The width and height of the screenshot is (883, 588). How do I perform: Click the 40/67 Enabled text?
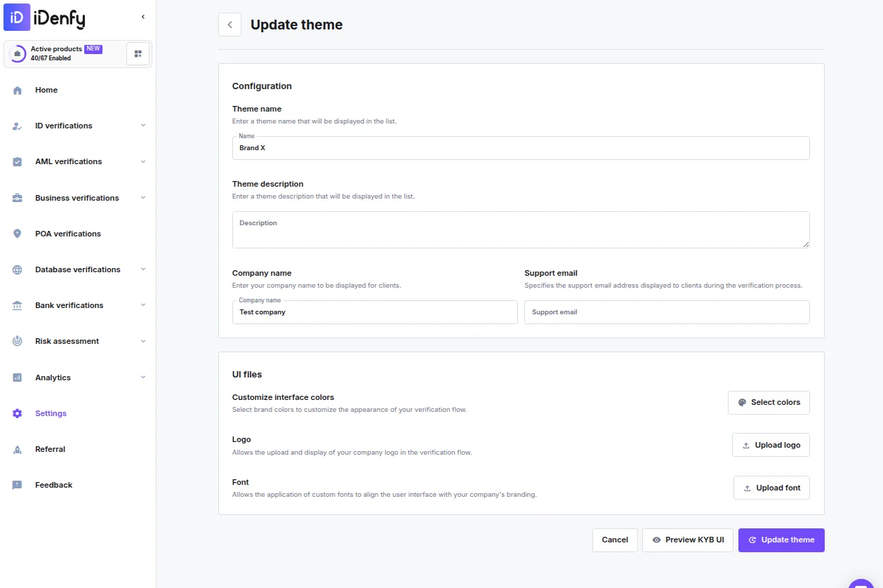(51, 58)
